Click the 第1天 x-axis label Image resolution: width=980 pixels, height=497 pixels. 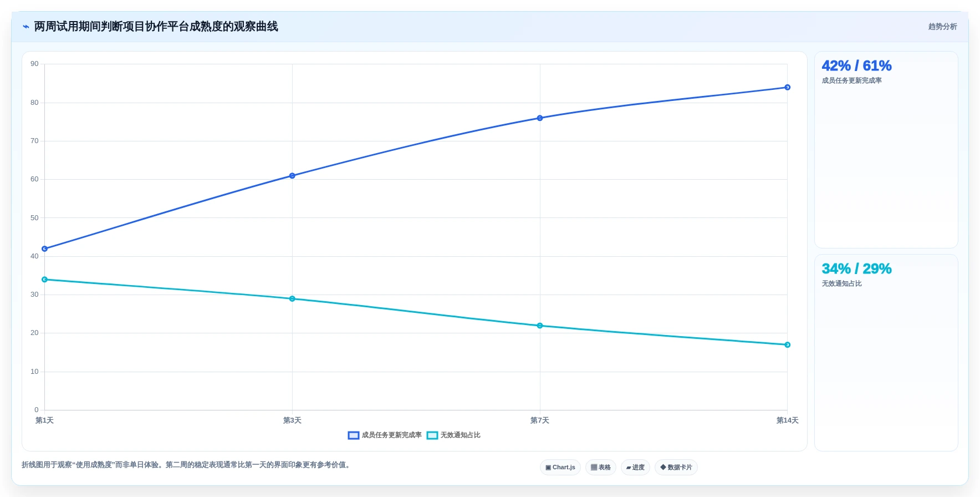[44, 420]
